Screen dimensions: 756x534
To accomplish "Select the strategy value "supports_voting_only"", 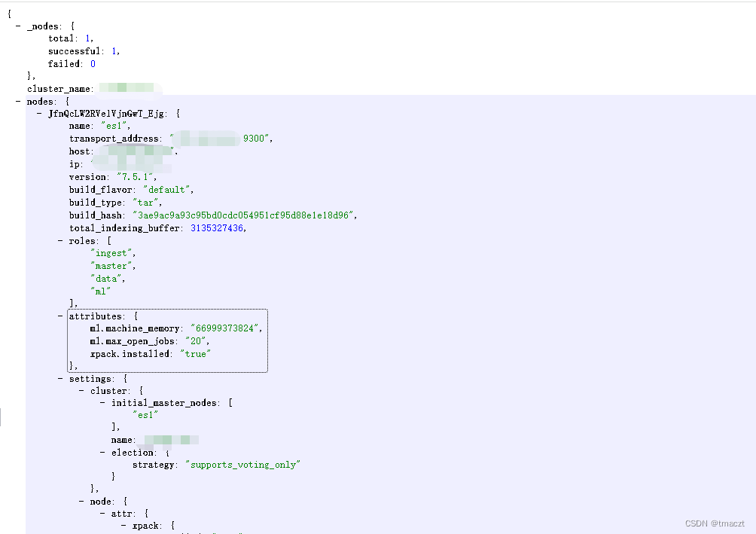I will point(243,465).
